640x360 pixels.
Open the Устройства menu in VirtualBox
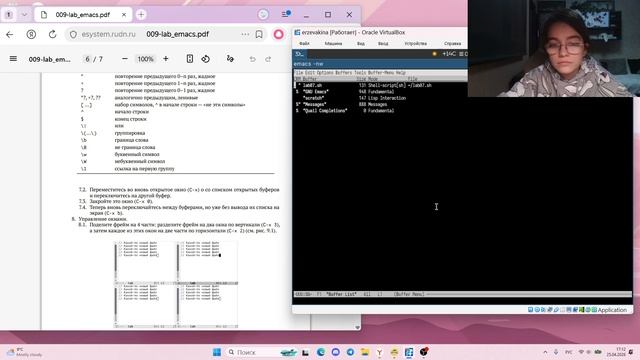click(416, 43)
